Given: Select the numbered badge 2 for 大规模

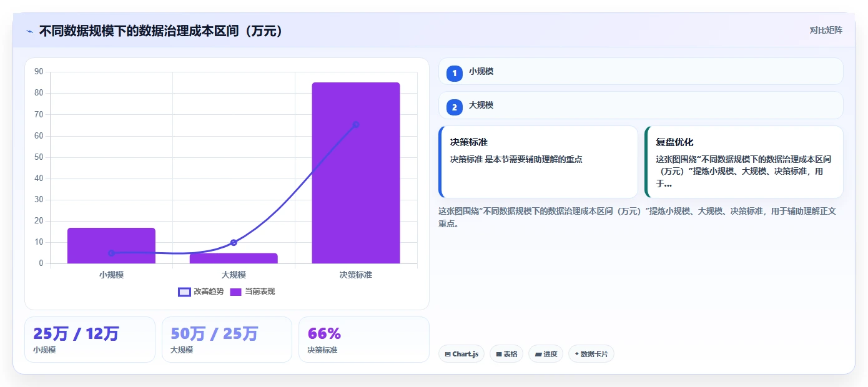Looking at the screenshot, I should click(455, 107).
